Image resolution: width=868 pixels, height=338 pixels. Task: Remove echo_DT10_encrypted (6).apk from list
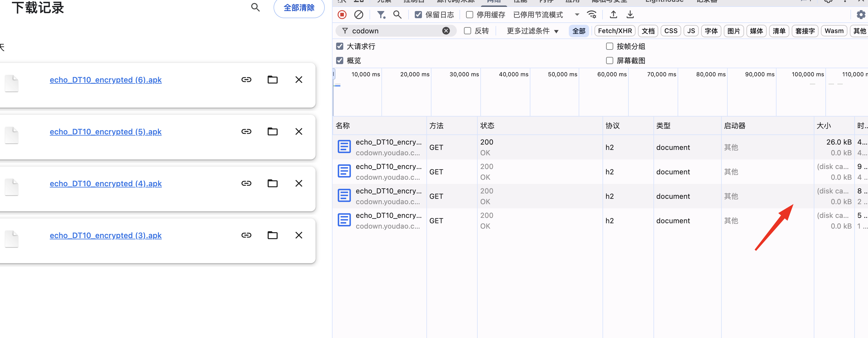(299, 80)
